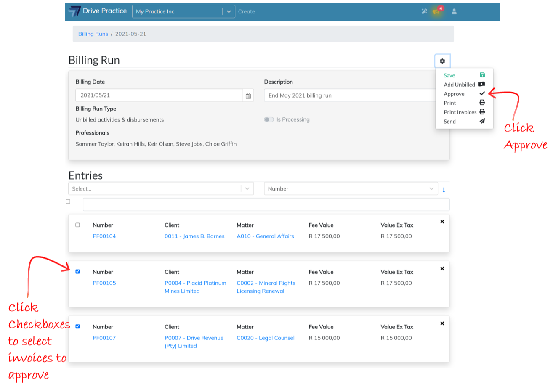Click the magic wand icon in header

(x=424, y=11)
